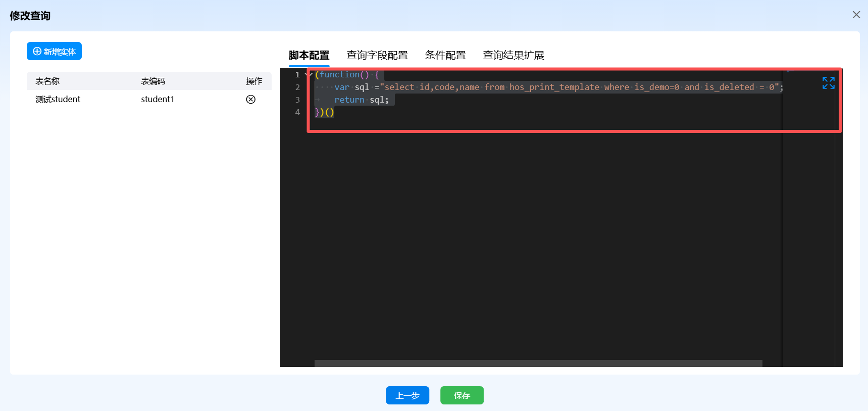Click the editor's horizontal scrollbar
The width and height of the screenshot is (868, 411).
point(538,363)
